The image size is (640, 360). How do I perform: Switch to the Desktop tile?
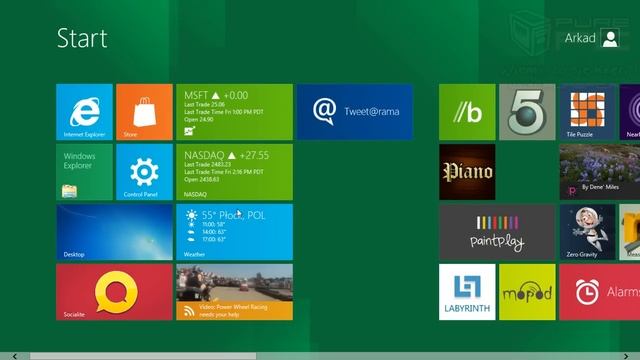tap(114, 232)
